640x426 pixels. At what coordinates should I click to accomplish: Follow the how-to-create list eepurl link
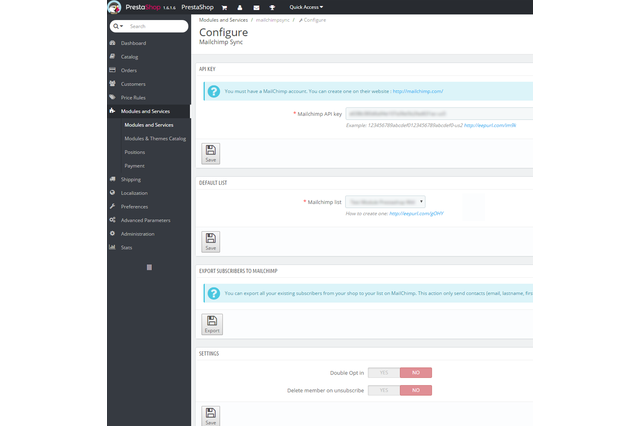pyautogui.click(x=416, y=213)
